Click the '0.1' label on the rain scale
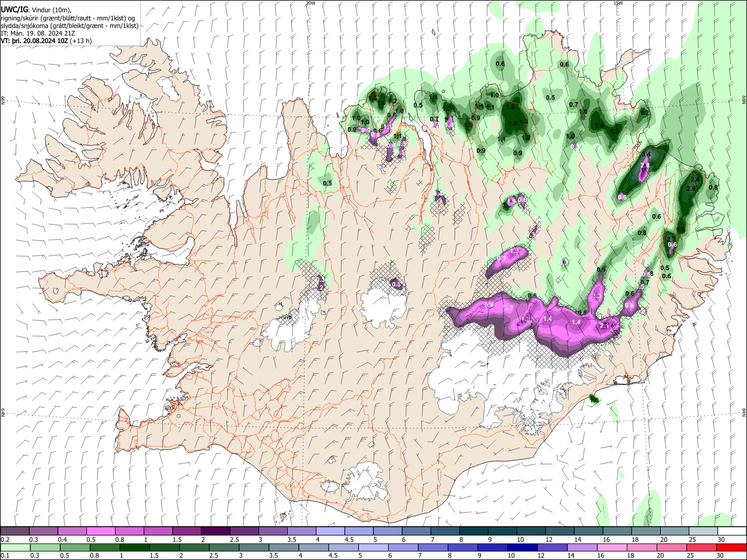Screen dimensions: 747x560 tap(5, 555)
